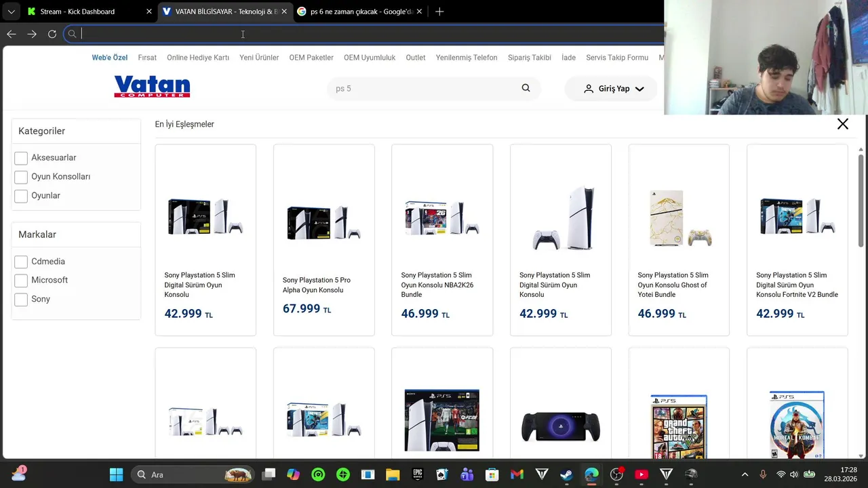Check the Aksesuarlar category checkbox
The width and height of the screenshot is (868, 488).
pos(21,158)
